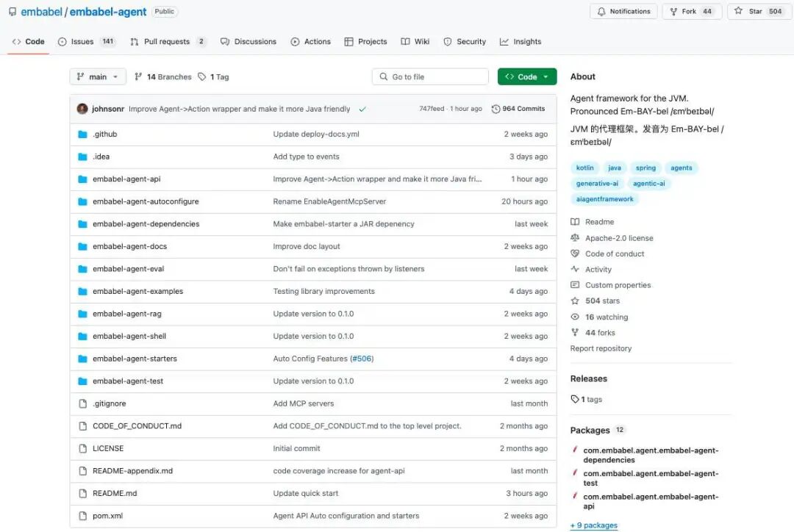Open the Activity link
This screenshot has width=794, height=532.
tap(591, 269)
